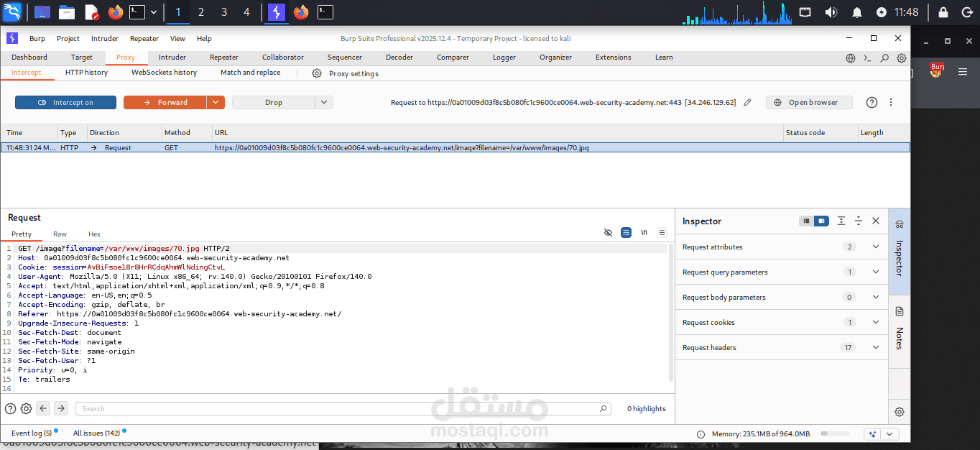Open the Intercept three-dot options menu
Image resolution: width=980 pixels, height=450 pixels.
891,103
